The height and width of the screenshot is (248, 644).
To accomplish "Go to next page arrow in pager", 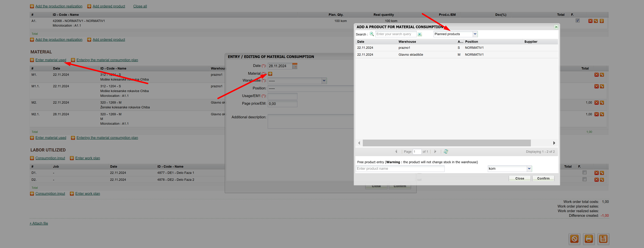I will (435, 151).
